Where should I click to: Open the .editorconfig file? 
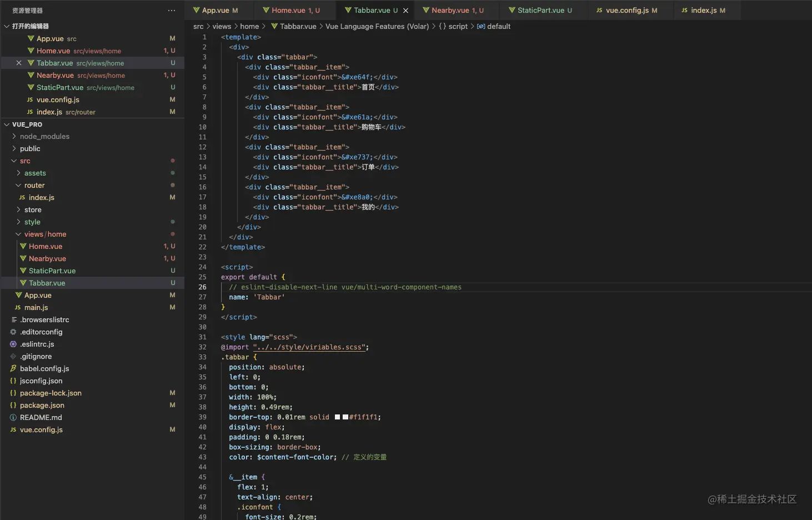point(92,332)
